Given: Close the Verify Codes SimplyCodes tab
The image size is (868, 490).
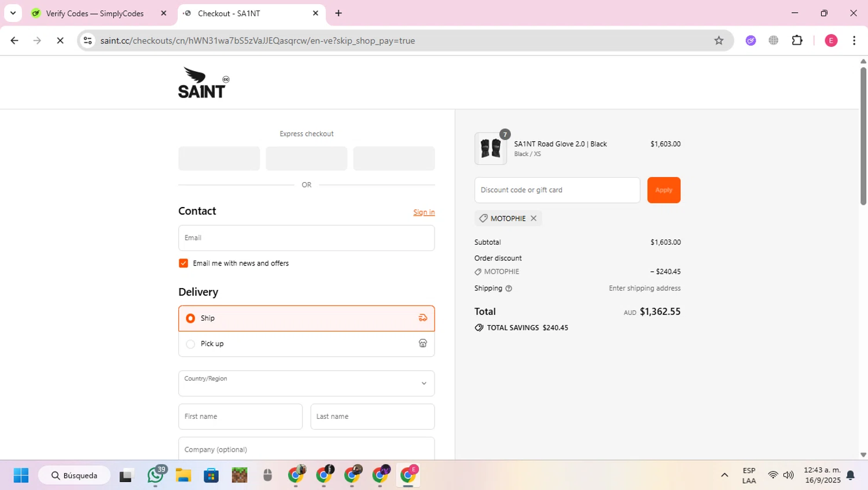Looking at the screenshot, I should (x=164, y=13).
